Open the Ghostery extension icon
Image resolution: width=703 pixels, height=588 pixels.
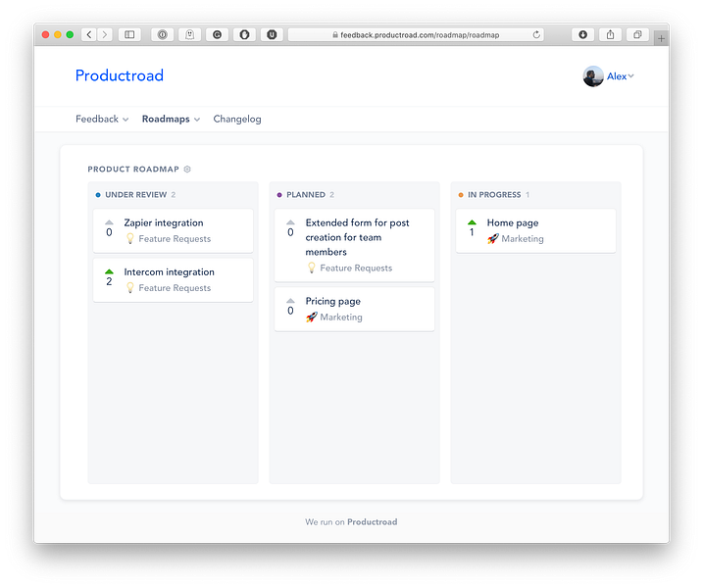coord(189,34)
